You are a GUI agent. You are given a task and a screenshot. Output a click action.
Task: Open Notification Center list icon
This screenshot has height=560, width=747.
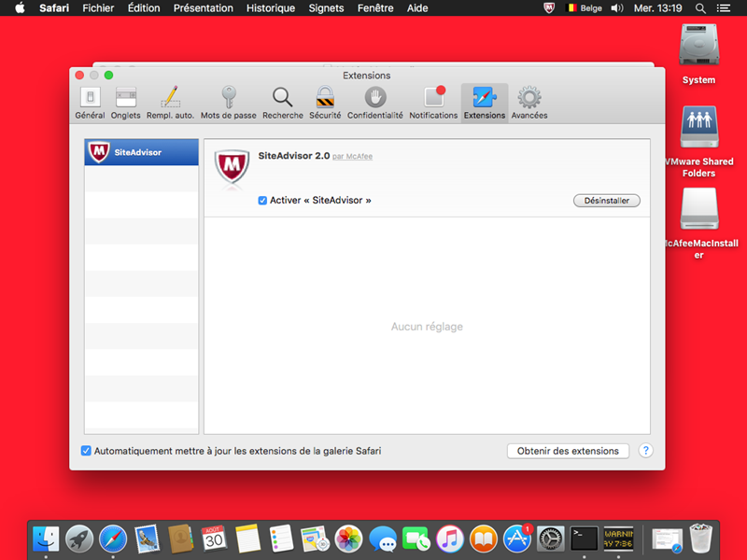tap(724, 8)
